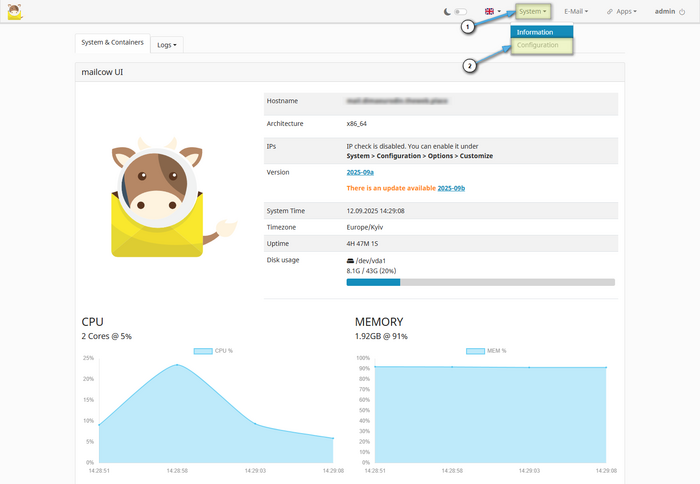
Task: Click the '2 Cores @ 5%' text
Action: (x=106, y=336)
